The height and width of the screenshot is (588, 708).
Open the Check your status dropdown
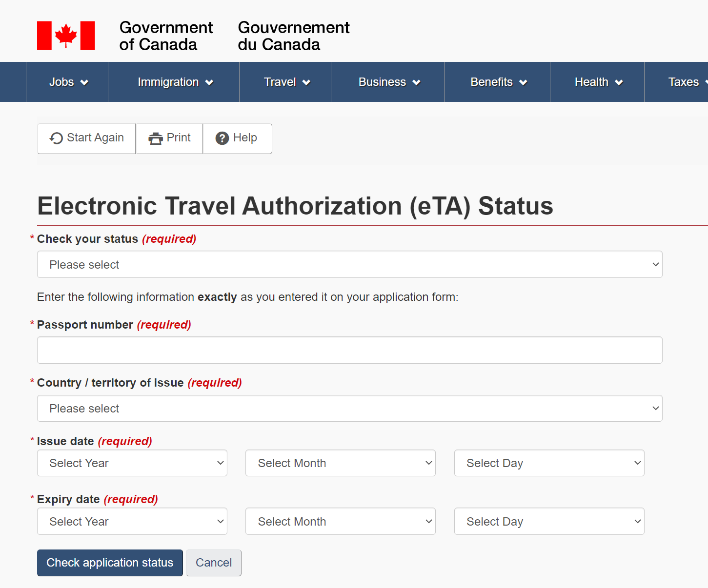[x=349, y=265]
